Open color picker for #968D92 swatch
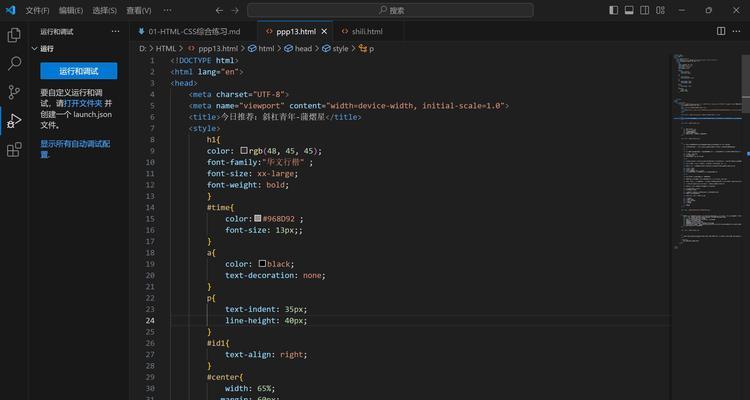This screenshot has width=750, height=400. tap(257, 218)
